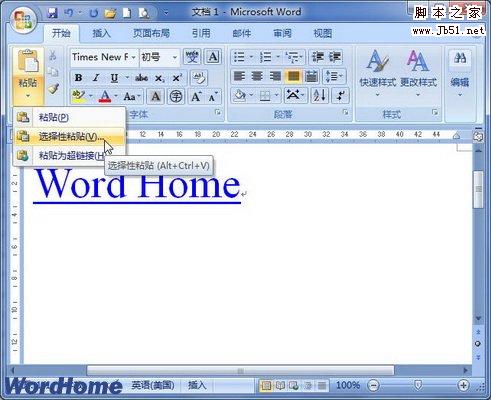
Task: Toggle bold formatting
Action: pyautogui.click(x=79, y=78)
